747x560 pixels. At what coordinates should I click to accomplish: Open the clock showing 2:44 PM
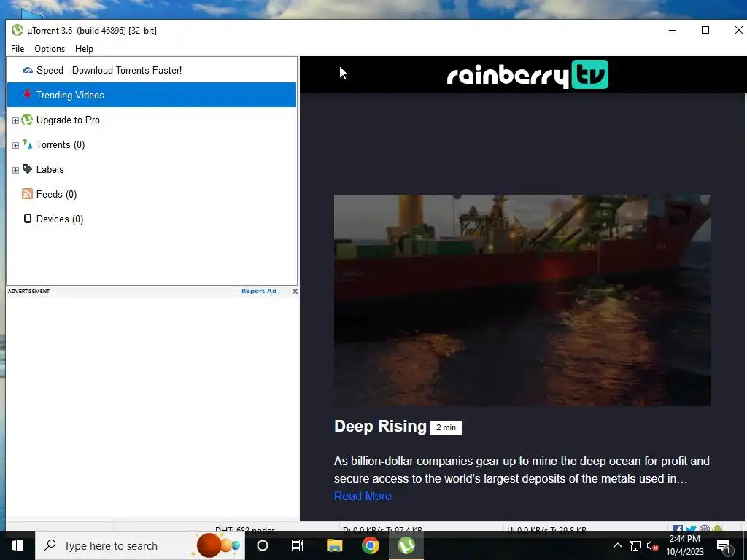[684, 545]
